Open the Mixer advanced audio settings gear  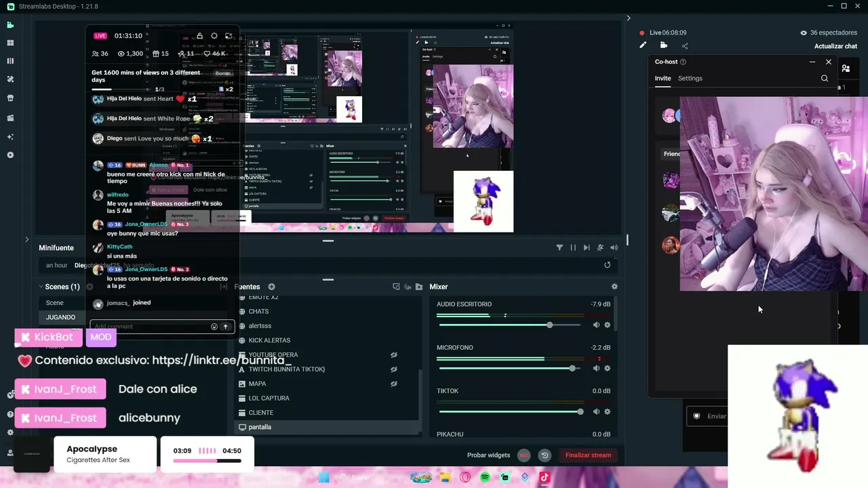point(614,287)
